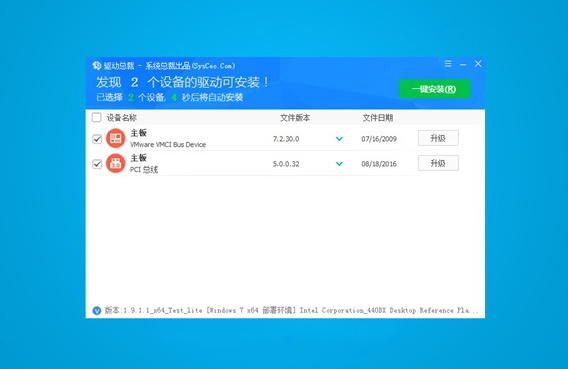
Task: Click the 驱动总裁 app logo icon
Action: point(97,66)
